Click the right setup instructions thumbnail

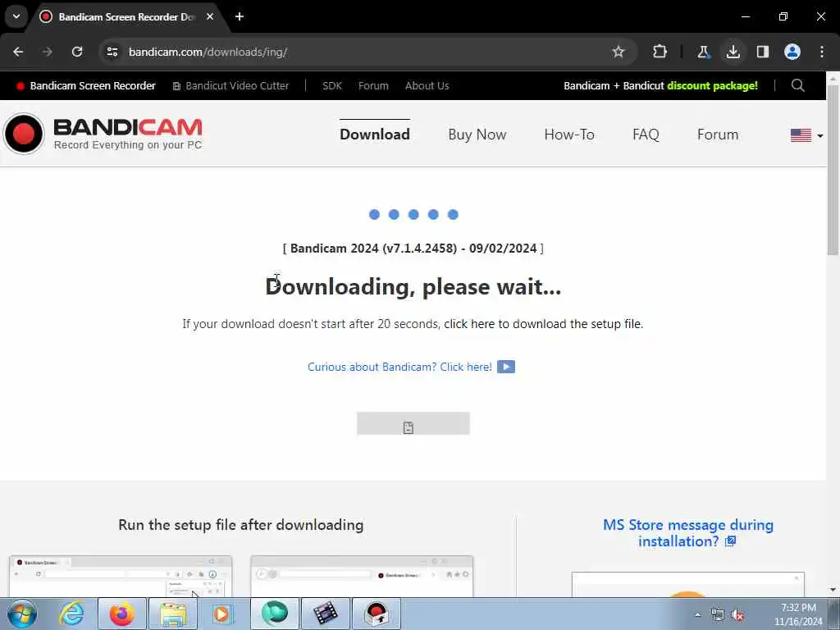click(362, 577)
